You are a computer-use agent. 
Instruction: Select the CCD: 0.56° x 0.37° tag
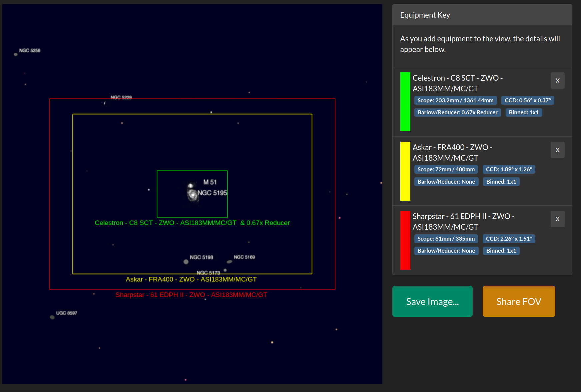point(528,100)
